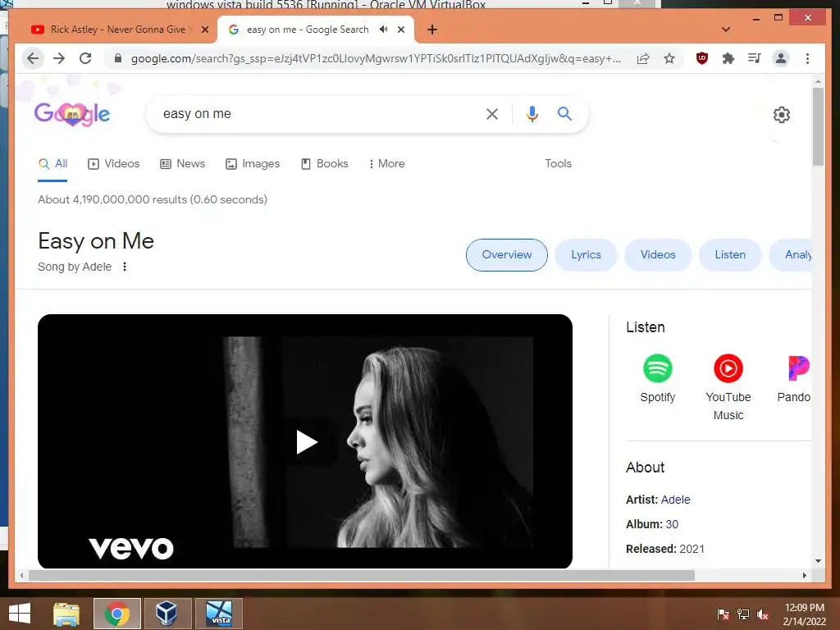This screenshot has width=840, height=630.
Task: Click the scroll down arrow
Action: click(x=818, y=561)
